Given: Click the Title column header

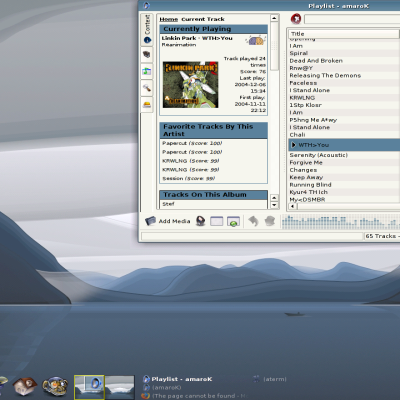Looking at the screenshot, I should [344, 34].
